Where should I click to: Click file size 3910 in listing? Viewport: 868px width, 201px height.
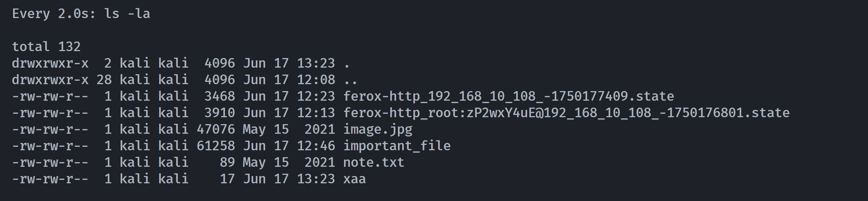(x=220, y=113)
